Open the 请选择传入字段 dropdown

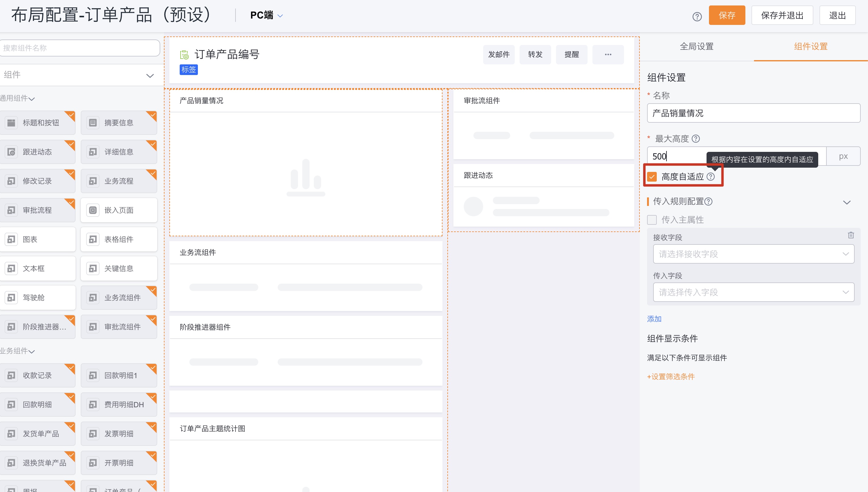point(753,292)
